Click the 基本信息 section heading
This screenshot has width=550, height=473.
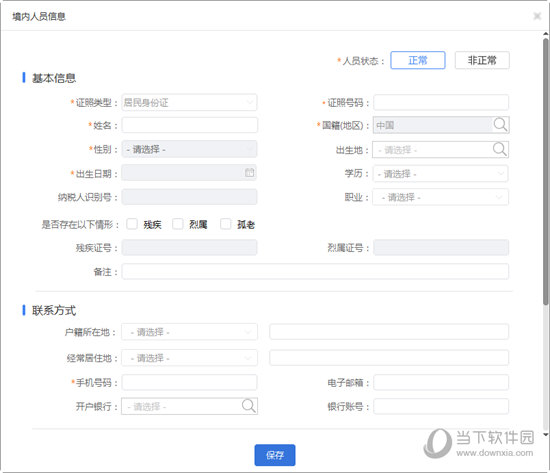coord(54,78)
